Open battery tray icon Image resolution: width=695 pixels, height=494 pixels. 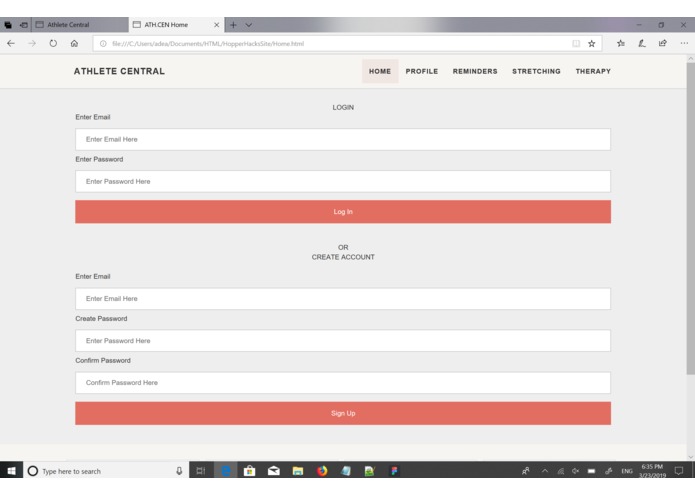591,471
